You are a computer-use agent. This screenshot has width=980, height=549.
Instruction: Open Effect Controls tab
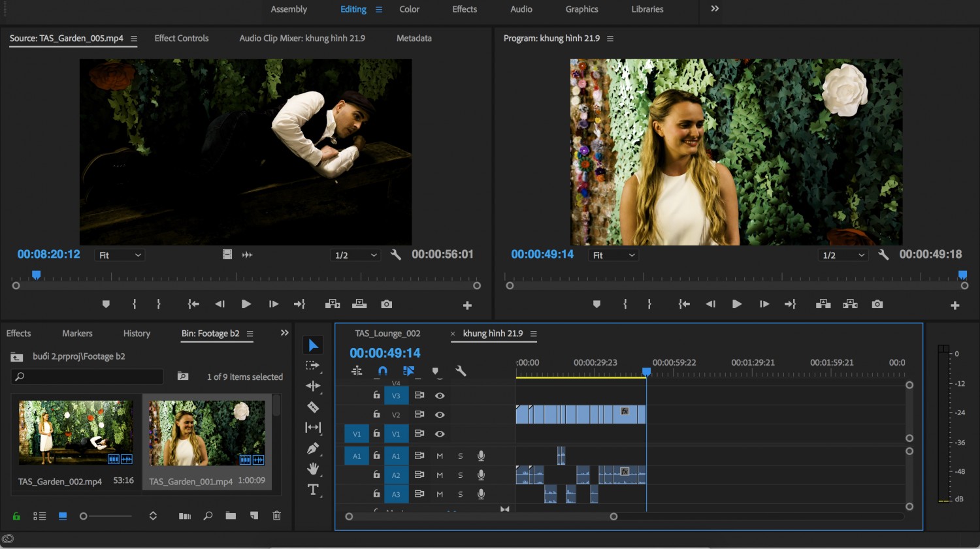182,38
